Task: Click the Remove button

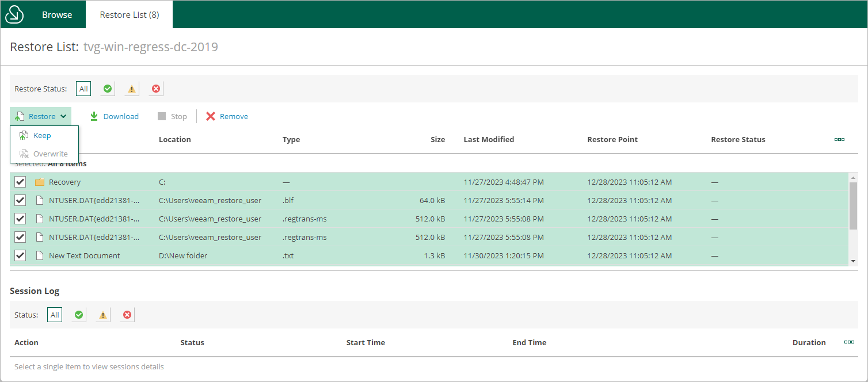Action: [x=227, y=116]
